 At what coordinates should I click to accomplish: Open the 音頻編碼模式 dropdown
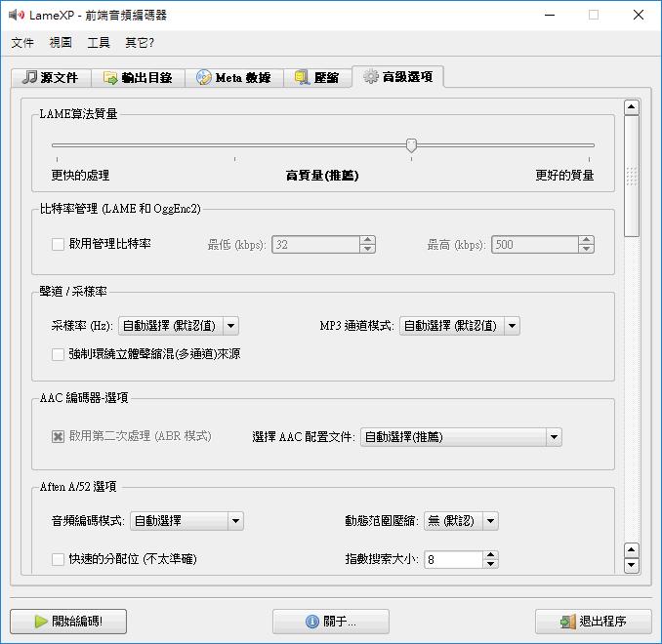pos(186,521)
